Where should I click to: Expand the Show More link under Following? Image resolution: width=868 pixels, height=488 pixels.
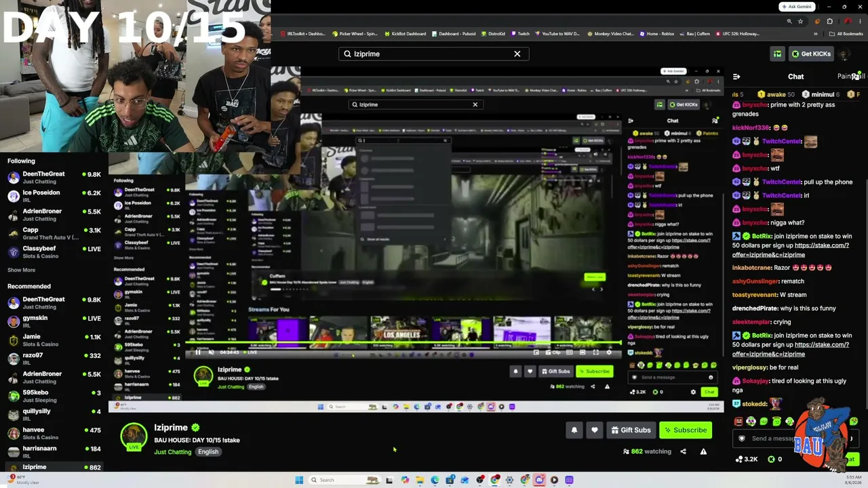(x=21, y=270)
